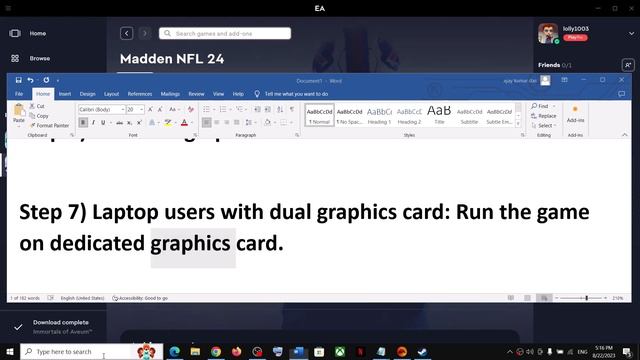Open the Calibri (Body) font name dropdown
The height and width of the screenshot is (360, 640).
click(122, 109)
